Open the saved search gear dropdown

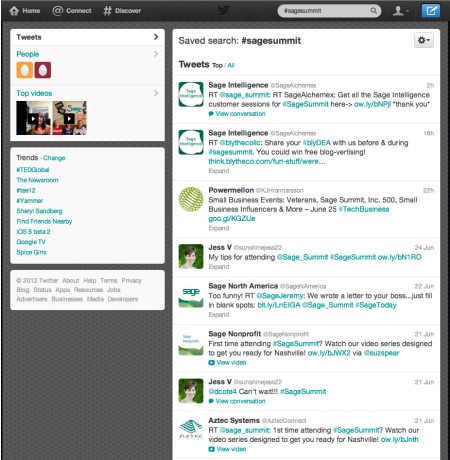(x=424, y=40)
